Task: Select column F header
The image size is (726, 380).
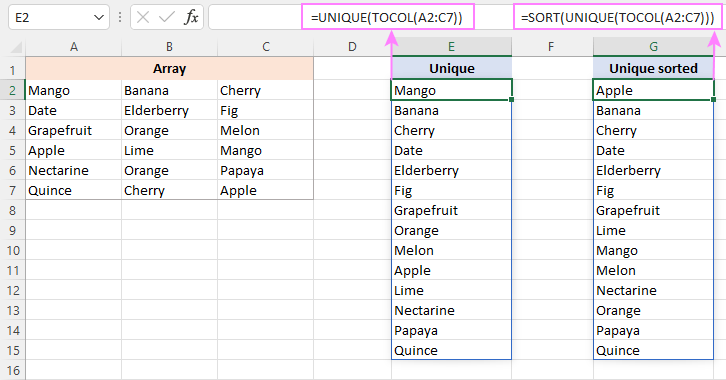Action: (551, 47)
